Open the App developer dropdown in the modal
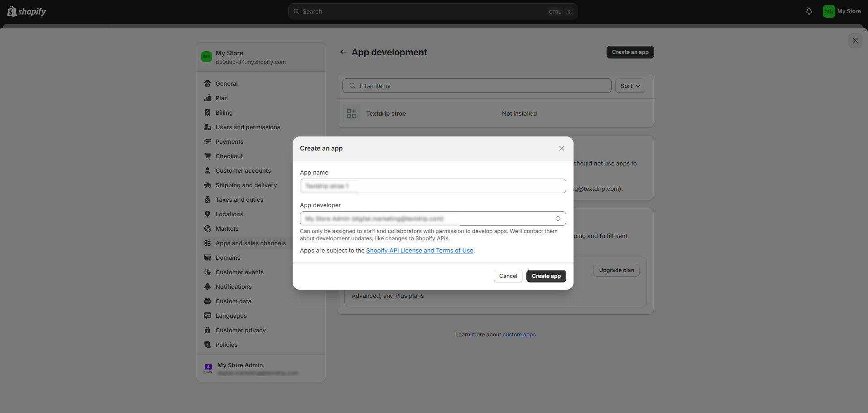 pyautogui.click(x=433, y=219)
